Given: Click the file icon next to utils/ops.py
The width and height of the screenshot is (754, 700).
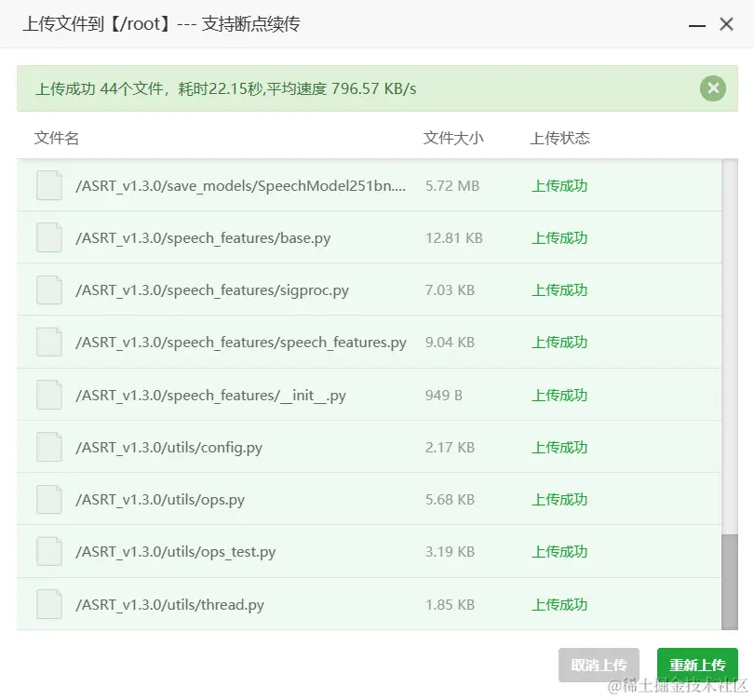Looking at the screenshot, I should 49,500.
